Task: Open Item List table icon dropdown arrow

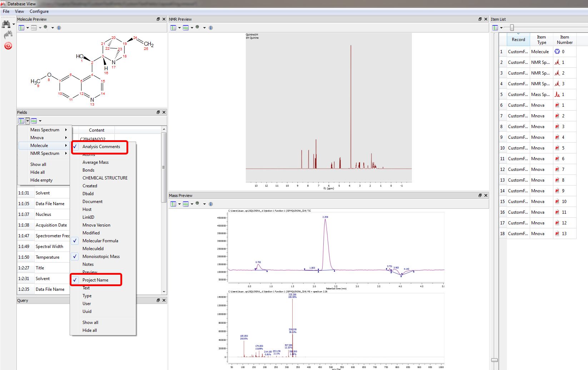Action: [501, 28]
